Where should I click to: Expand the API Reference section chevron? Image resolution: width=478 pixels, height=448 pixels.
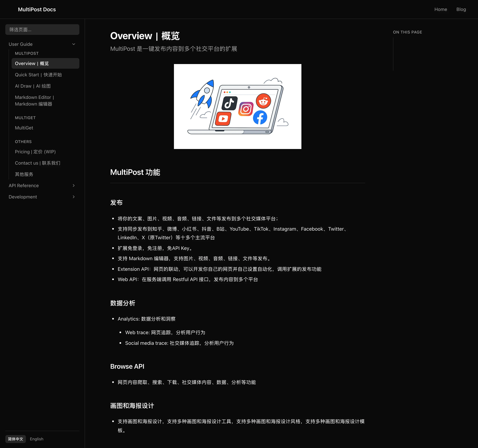(x=74, y=186)
